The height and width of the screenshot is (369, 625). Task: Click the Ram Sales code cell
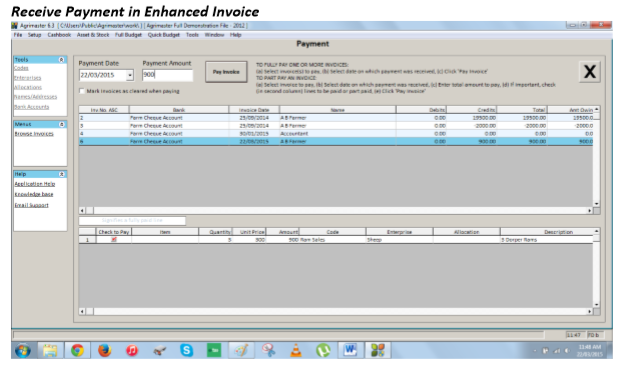(332, 240)
